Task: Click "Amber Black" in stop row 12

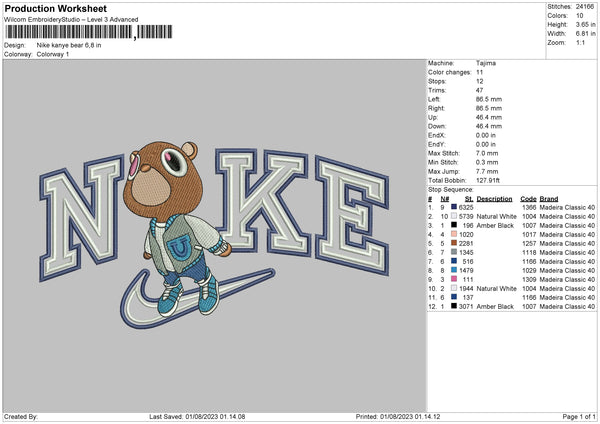Action: click(x=495, y=307)
